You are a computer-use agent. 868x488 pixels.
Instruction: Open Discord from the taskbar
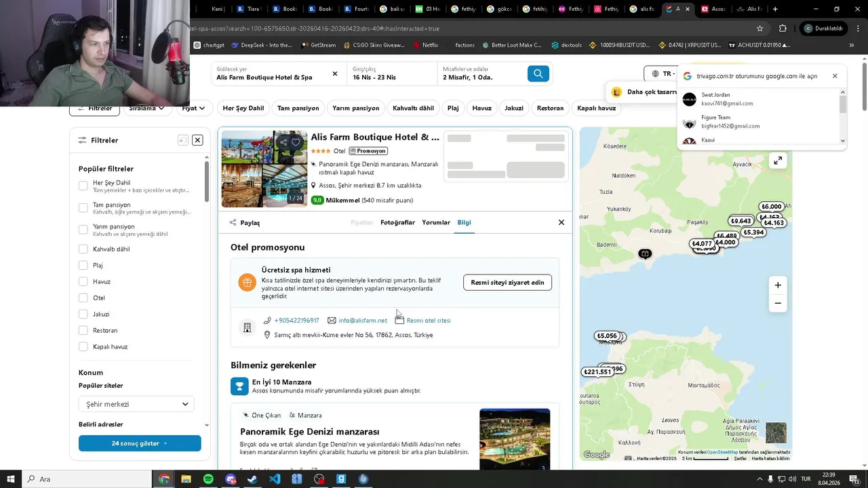tap(231, 479)
